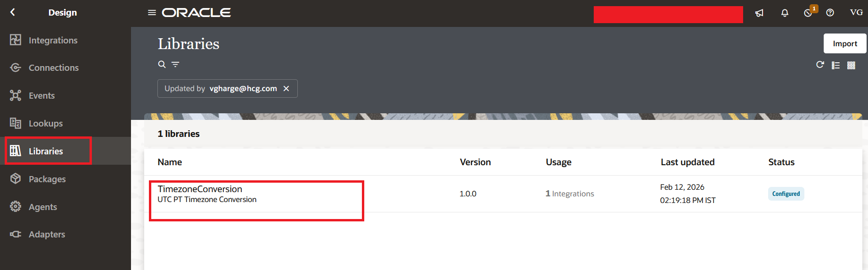The image size is (868, 270).
Task: Remove the Updated by filter chip
Action: [286, 89]
